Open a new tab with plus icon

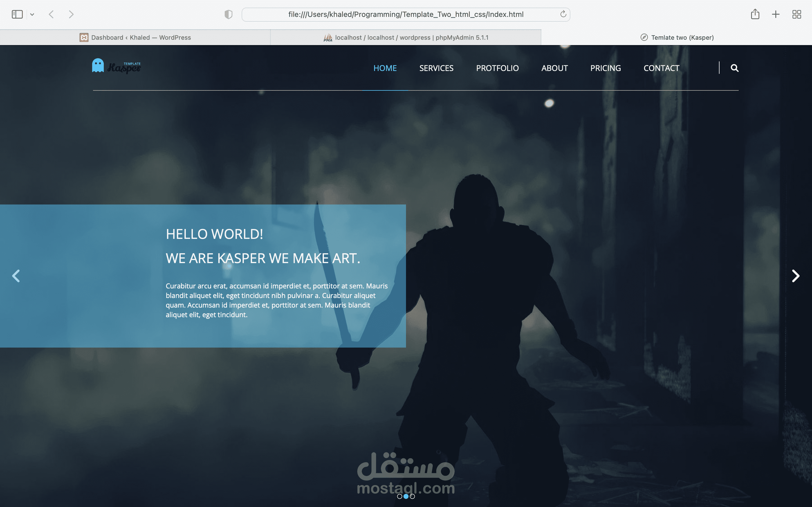pos(775,14)
